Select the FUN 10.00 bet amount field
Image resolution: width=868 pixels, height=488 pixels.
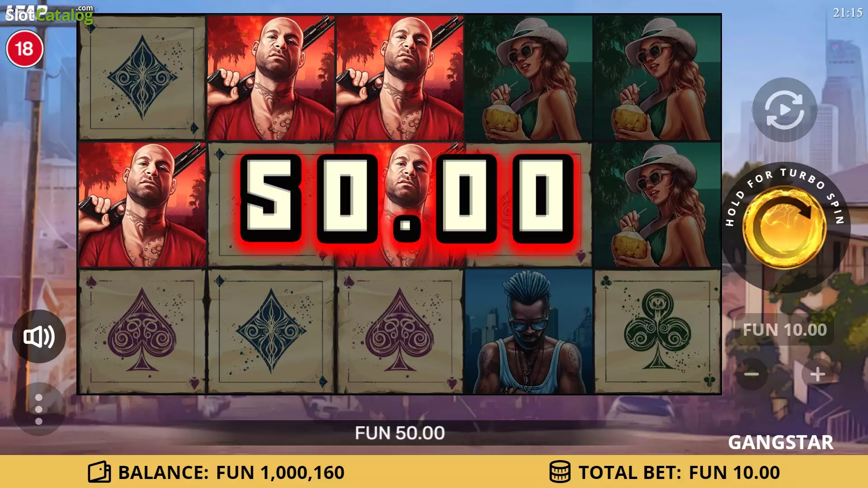click(x=785, y=330)
